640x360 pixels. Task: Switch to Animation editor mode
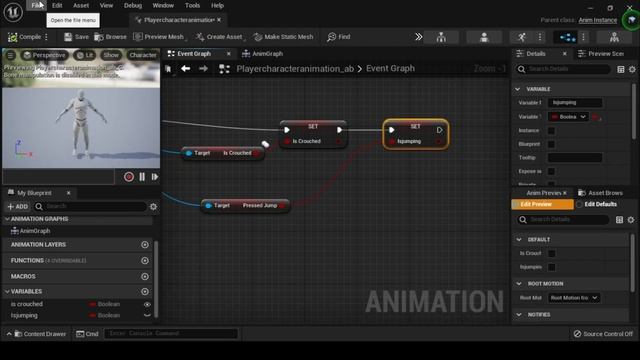coord(522,38)
